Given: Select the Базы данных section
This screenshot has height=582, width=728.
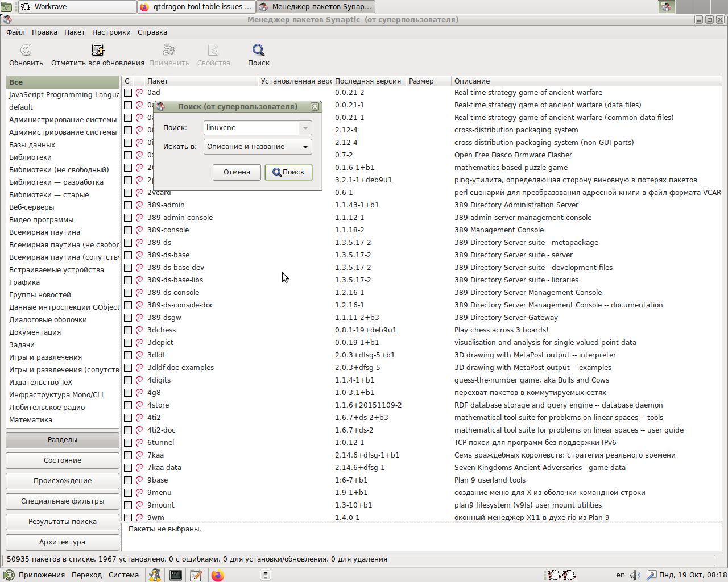Looking at the screenshot, I should (63, 145).
